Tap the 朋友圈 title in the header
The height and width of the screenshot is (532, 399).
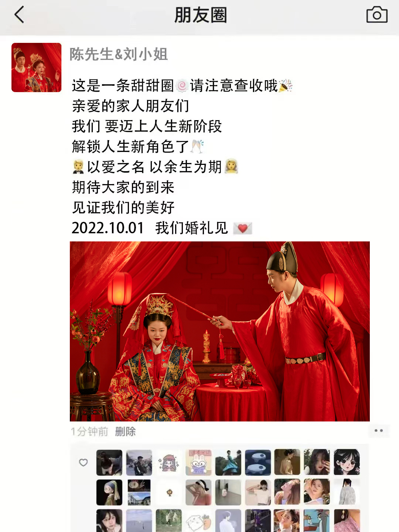tap(200, 15)
